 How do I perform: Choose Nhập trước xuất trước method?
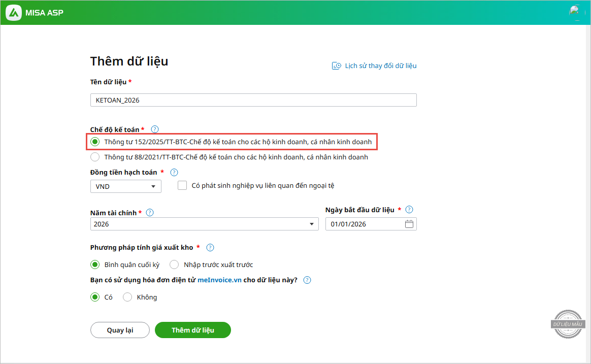coord(174,264)
